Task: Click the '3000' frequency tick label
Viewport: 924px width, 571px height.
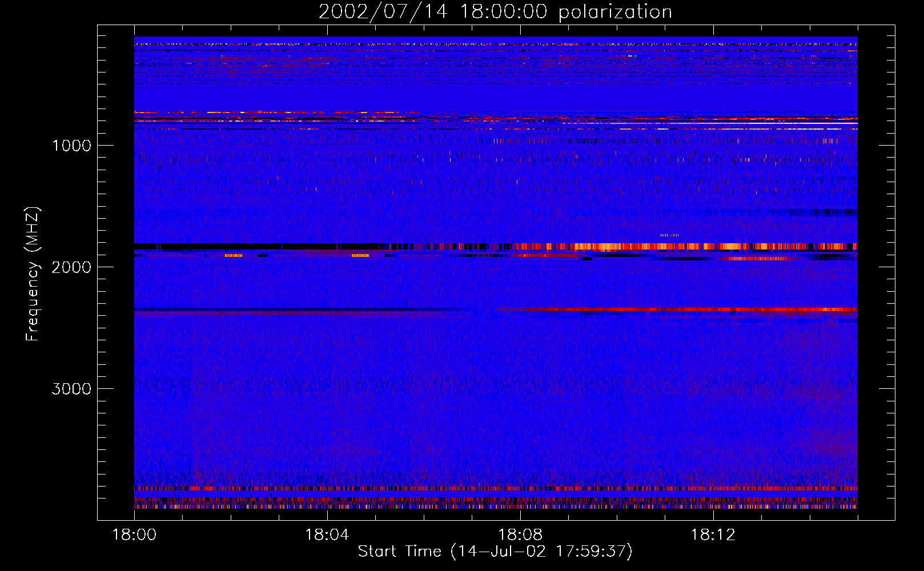Action: click(71, 389)
